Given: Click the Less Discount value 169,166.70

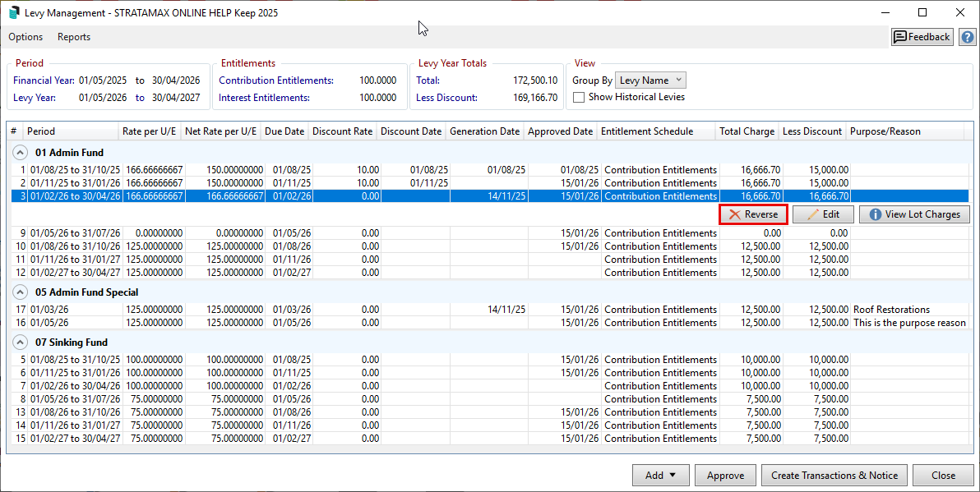Looking at the screenshot, I should [535, 98].
